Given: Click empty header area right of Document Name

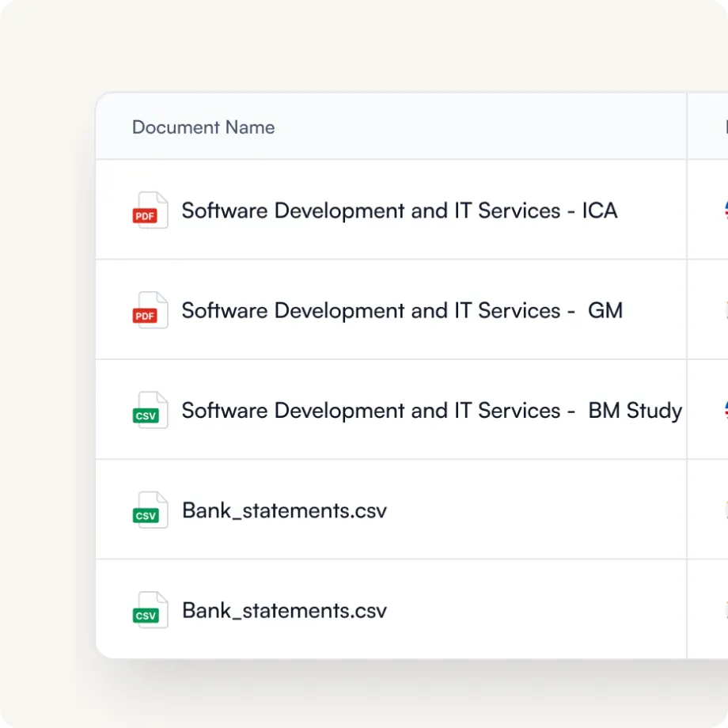Looking at the screenshot, I should click(x=475, y=127).
